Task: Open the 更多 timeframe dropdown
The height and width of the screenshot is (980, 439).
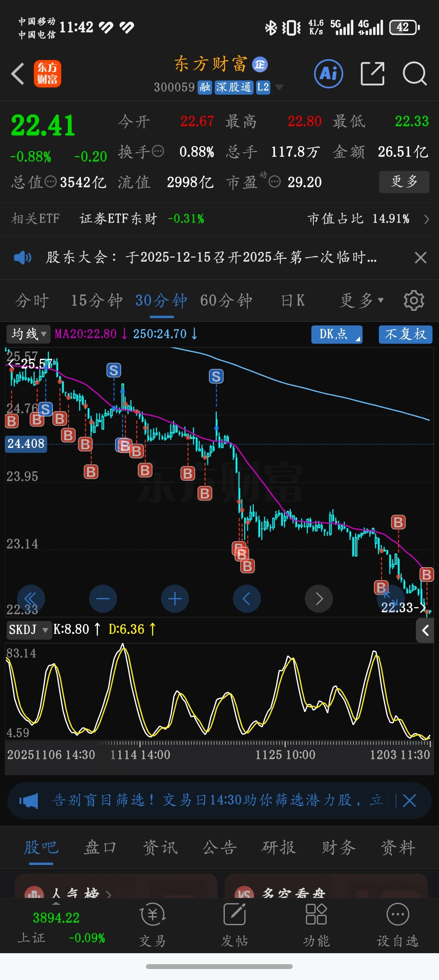Action: point(362,301)
